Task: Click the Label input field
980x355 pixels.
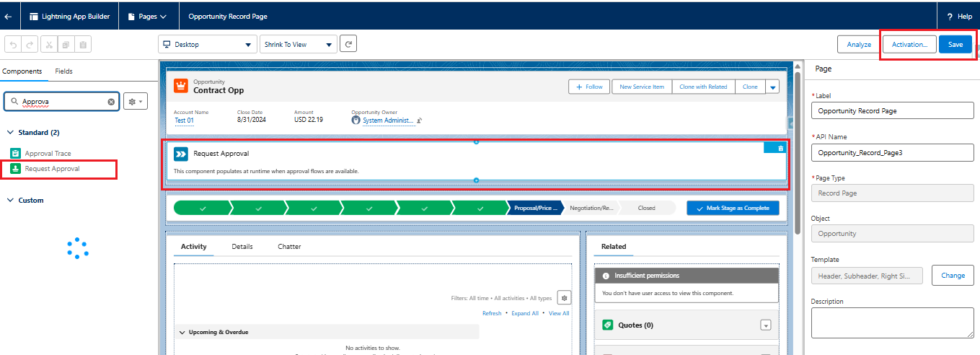Action: [x=892, y=111]
